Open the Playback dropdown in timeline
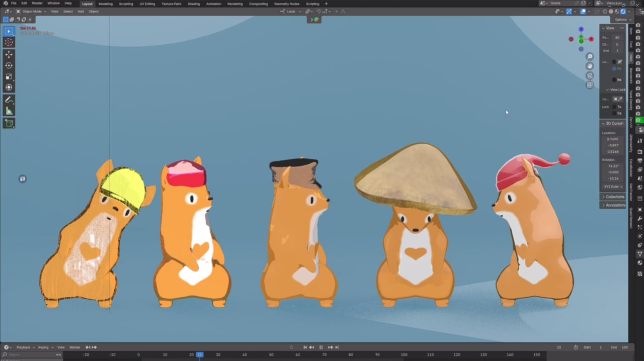Viewport: 644px width, 361px height. click(25, 347)
